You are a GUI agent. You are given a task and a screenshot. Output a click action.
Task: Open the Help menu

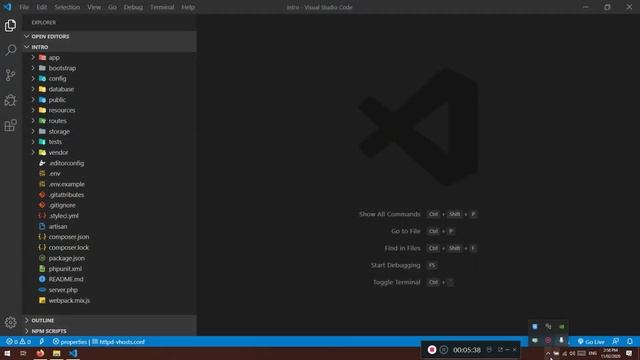click(x=188, y=7)
